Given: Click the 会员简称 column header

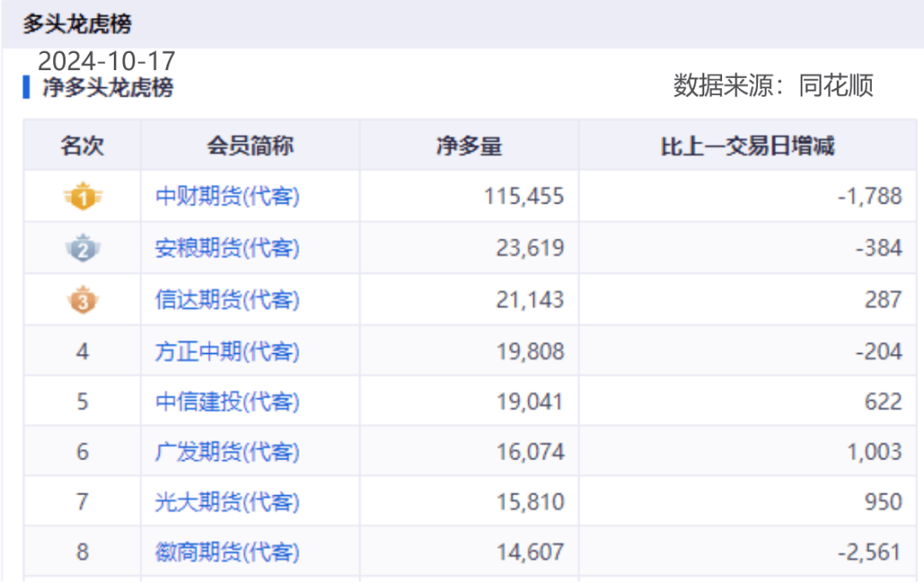Looking at the screenshot, I should point(249,146).
